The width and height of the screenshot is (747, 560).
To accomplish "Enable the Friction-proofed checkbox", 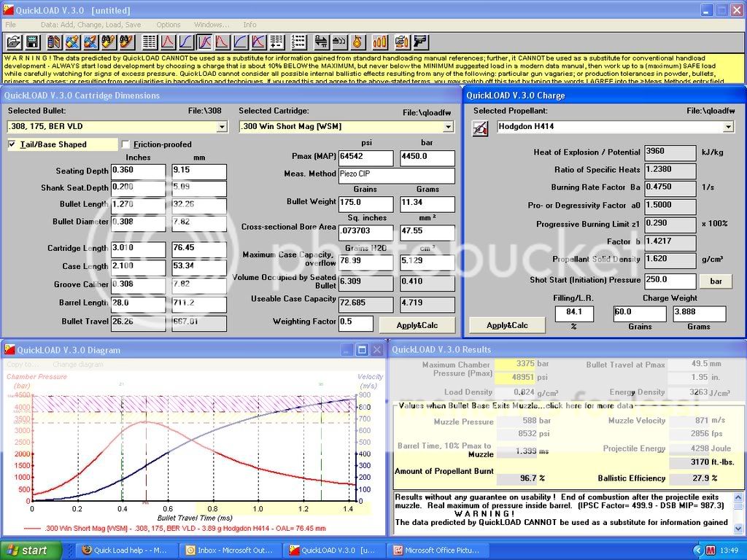I will click(x=126, y=144).
